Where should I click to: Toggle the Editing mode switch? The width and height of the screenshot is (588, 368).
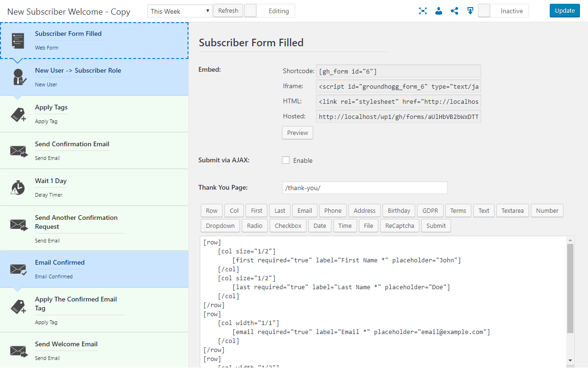(x=251, y=11)
